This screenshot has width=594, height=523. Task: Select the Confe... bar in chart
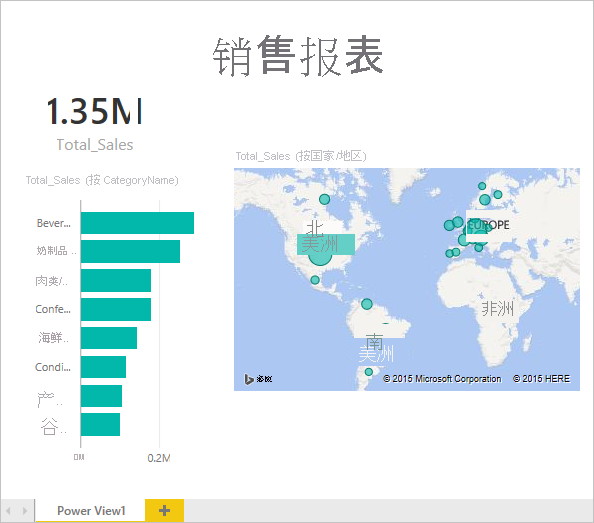[x=116, y=309]
